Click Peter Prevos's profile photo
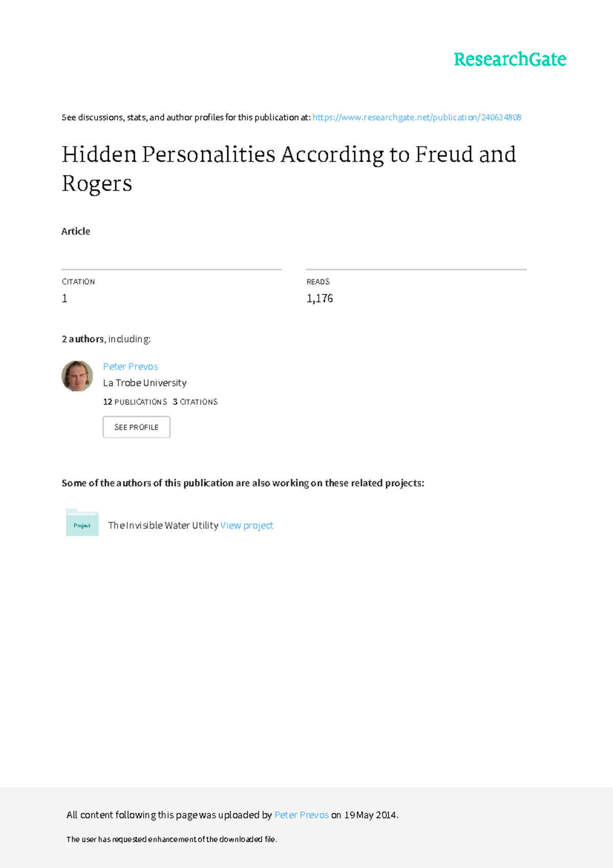Image resolution: width=613 pixels, height=868 pixels. [x=77, y=376]
